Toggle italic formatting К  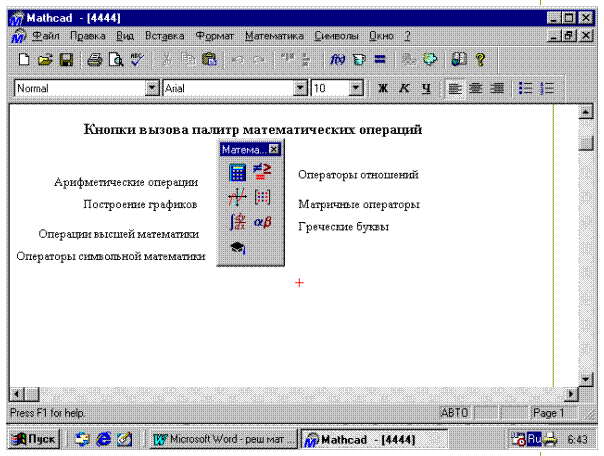(x=404, y=88)
